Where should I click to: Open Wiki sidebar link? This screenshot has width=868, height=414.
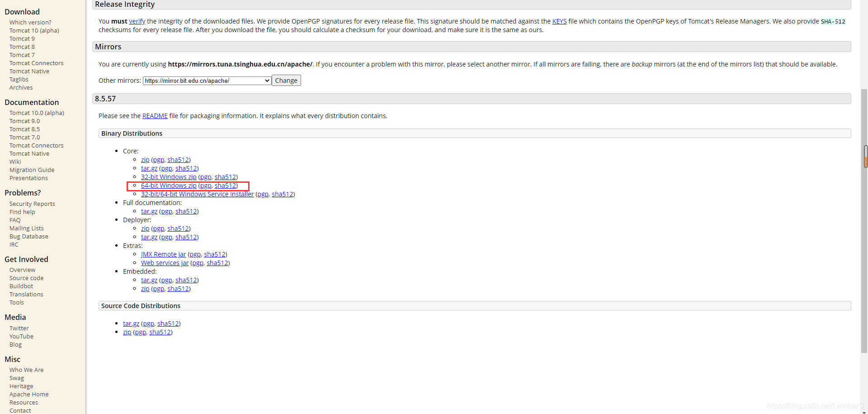pos(15,162)
